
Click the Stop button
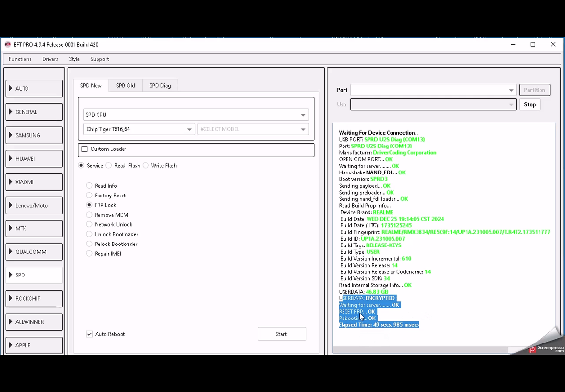tap(530, 104)
